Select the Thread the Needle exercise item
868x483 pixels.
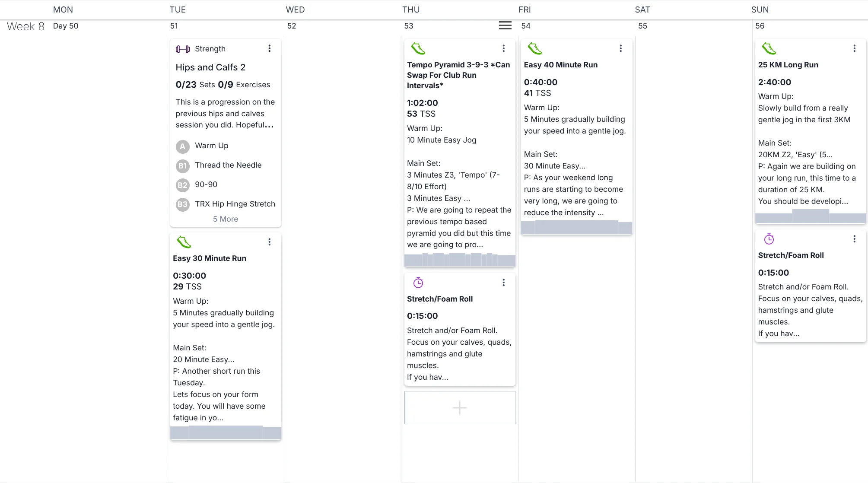[x=228, y=165]
